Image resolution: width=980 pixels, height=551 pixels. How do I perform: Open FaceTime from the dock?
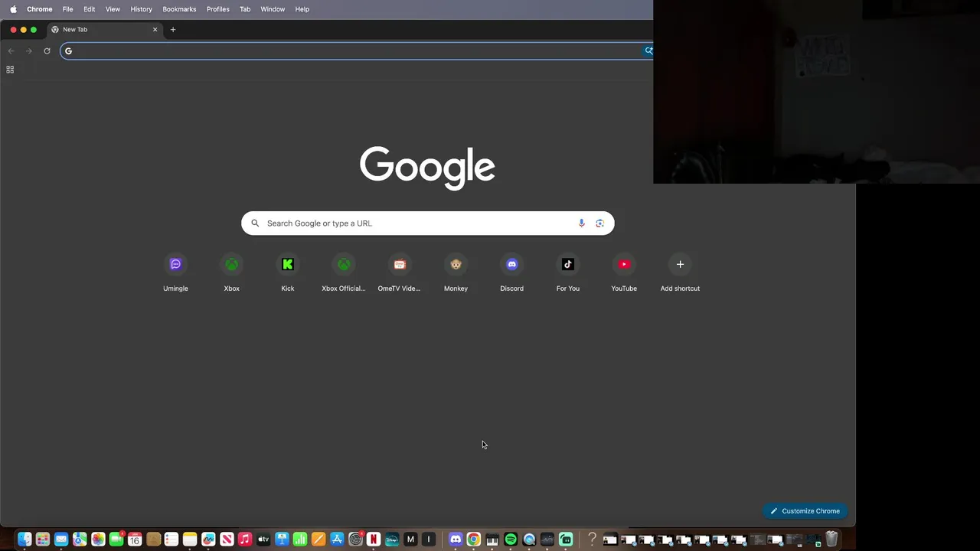(x=116, y=540)
